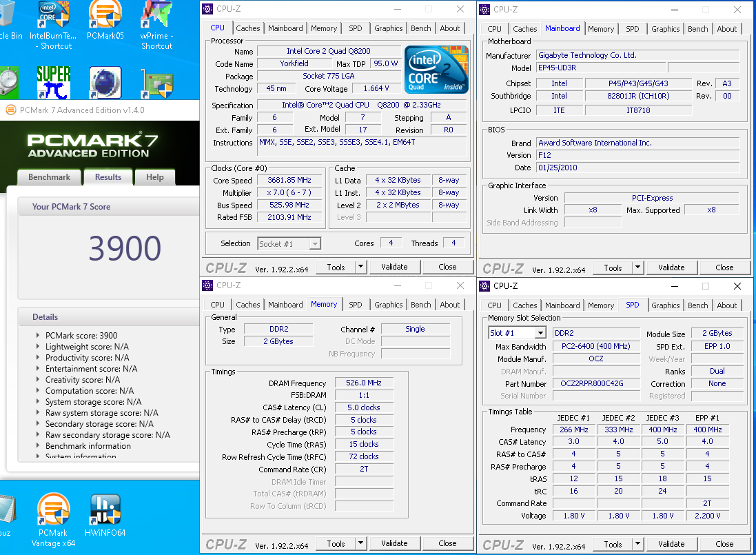Expand the PCMark score: 3900 detail
The width and height of the screenshot is (756, 555).
click(x=38, y=335)
